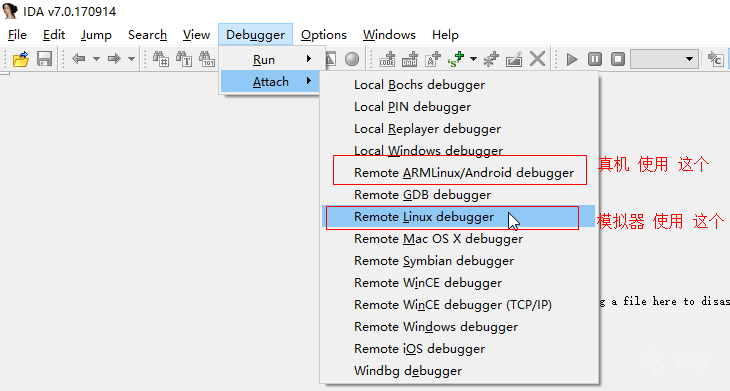
Task: Expand the forward navigation history dropdown
Action: point(131,59)
